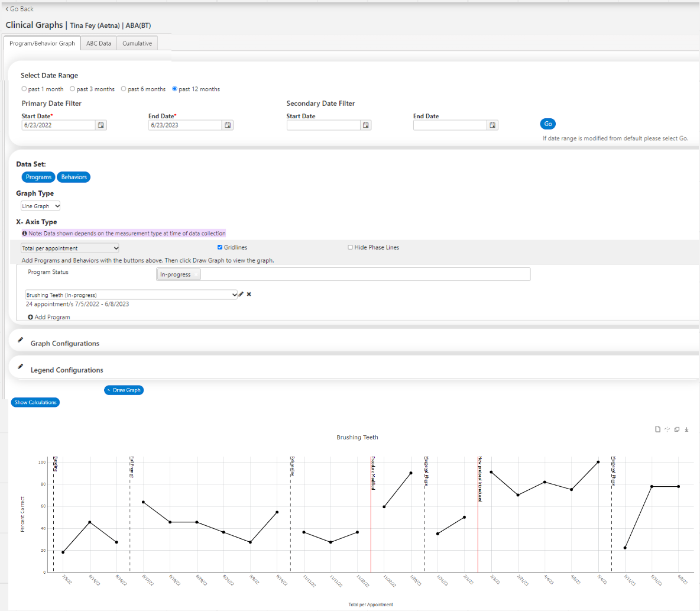Click the 100 percent data point on 5/4/23
Image resolution: width=700 pixels, height=611 pixels.
[x=598, y=463]
